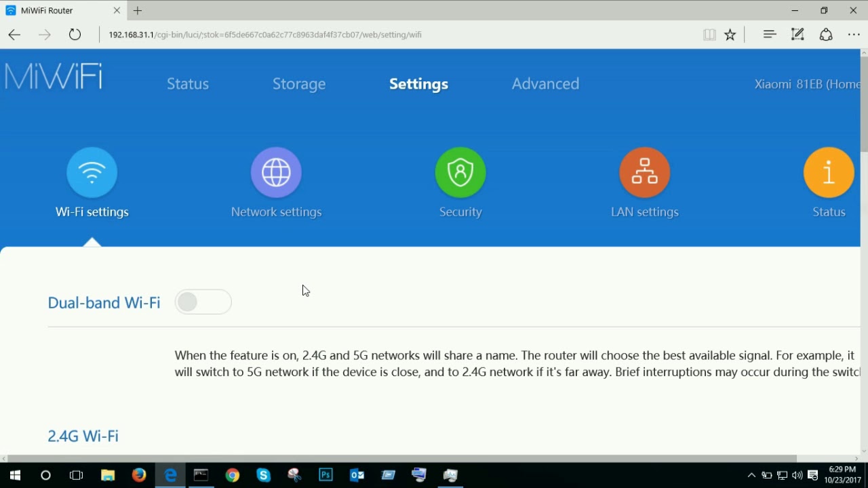Image resolution: width=868 pixels, height=488 pixels.
Task: Switch to the Advanced tab
Action: [x=545, y=84]
